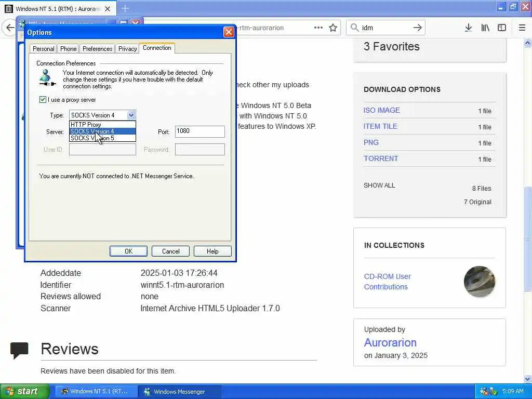Switch to the Personal tab
The width and height of the screenshot is (532, 399).
tap(44, 48)
